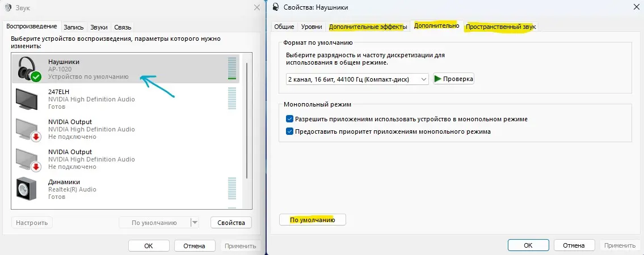This screenshot has width=644, height=255.
Task: Open the Звуки tab
Action: pyautogui.click(x=99, y=27)
